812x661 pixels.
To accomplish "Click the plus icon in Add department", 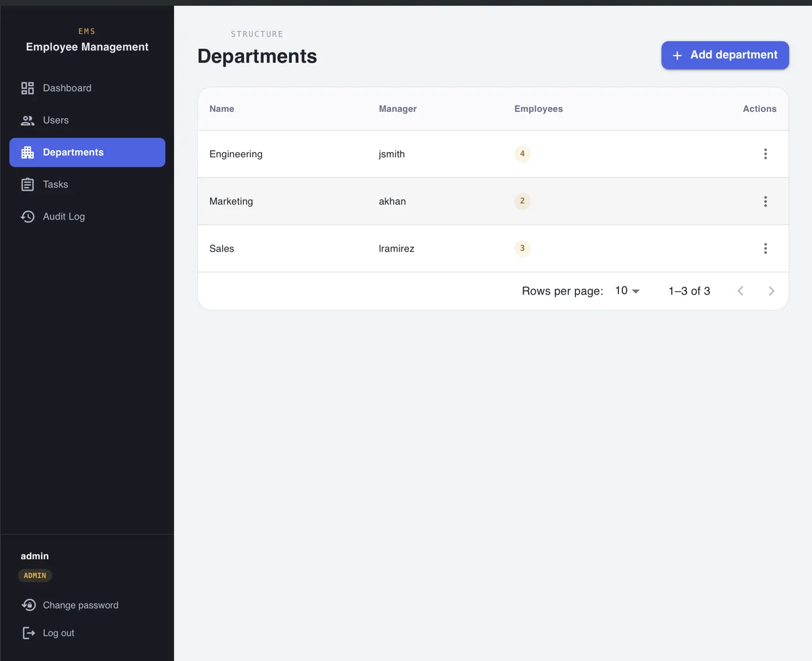I will 677,56.
